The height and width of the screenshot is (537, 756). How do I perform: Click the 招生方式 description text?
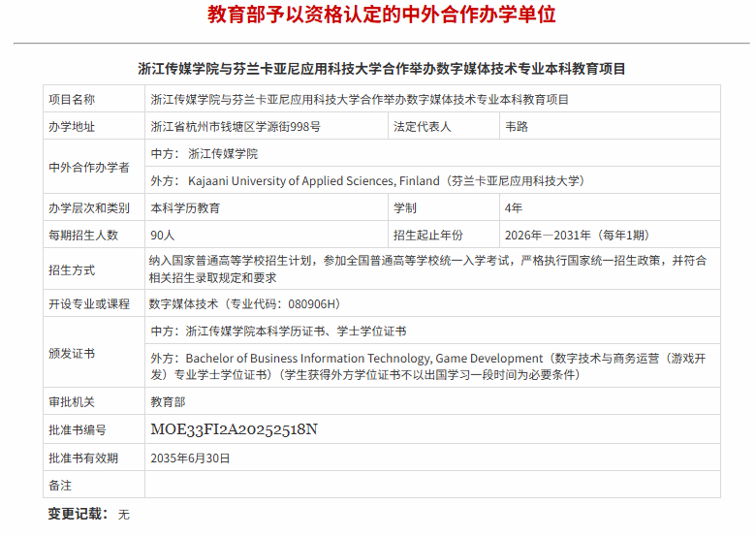coord(428,268)
